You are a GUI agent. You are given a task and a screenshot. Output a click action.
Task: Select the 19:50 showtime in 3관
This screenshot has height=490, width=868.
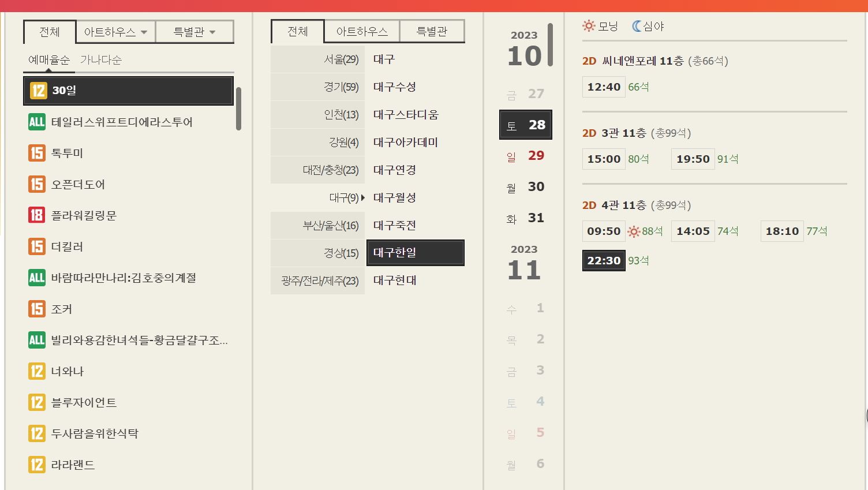tap(693, 159)
